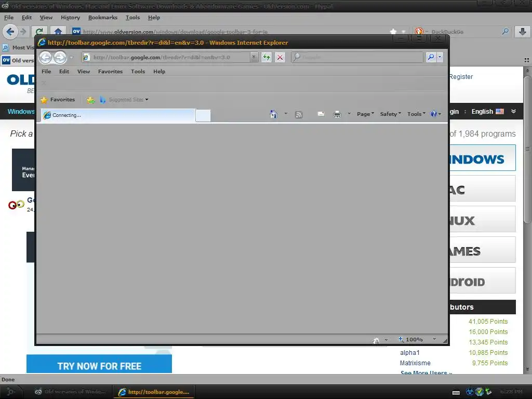532x399 pixels.
Task: Click the double chevron beside English
Action: [x=513, y=111]
